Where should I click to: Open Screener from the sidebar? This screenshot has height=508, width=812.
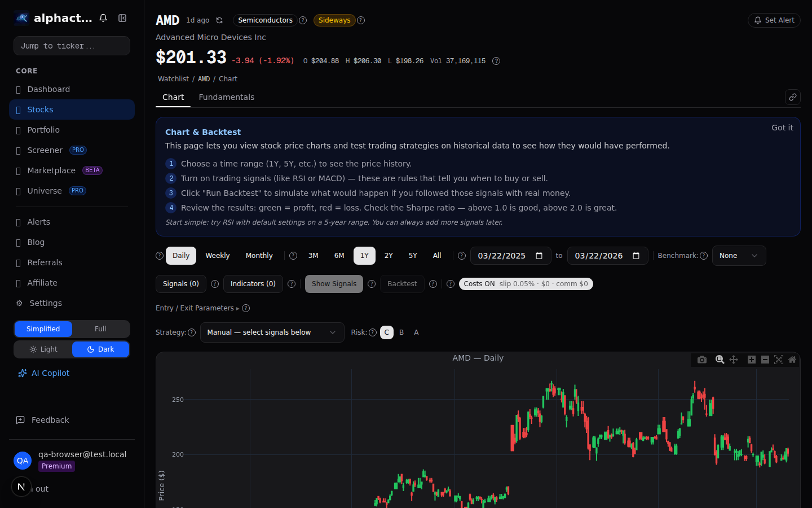click(45, 150)
